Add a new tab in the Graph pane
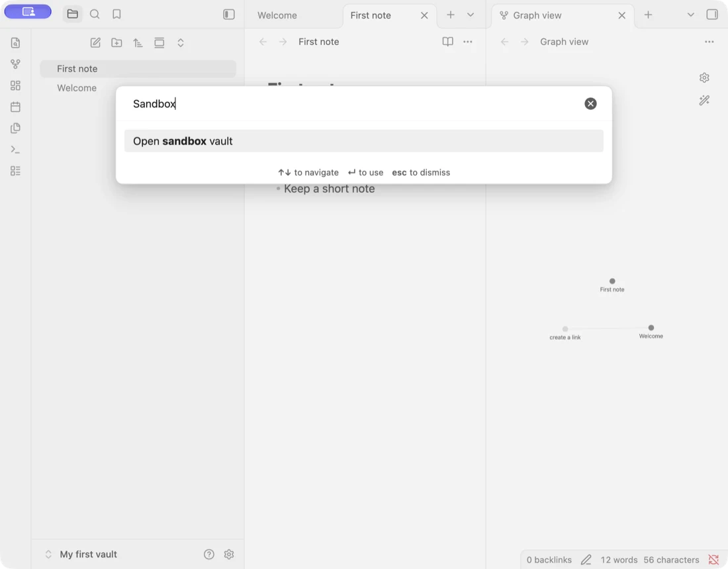Screen dimensions: 728x569 [648, 15]
